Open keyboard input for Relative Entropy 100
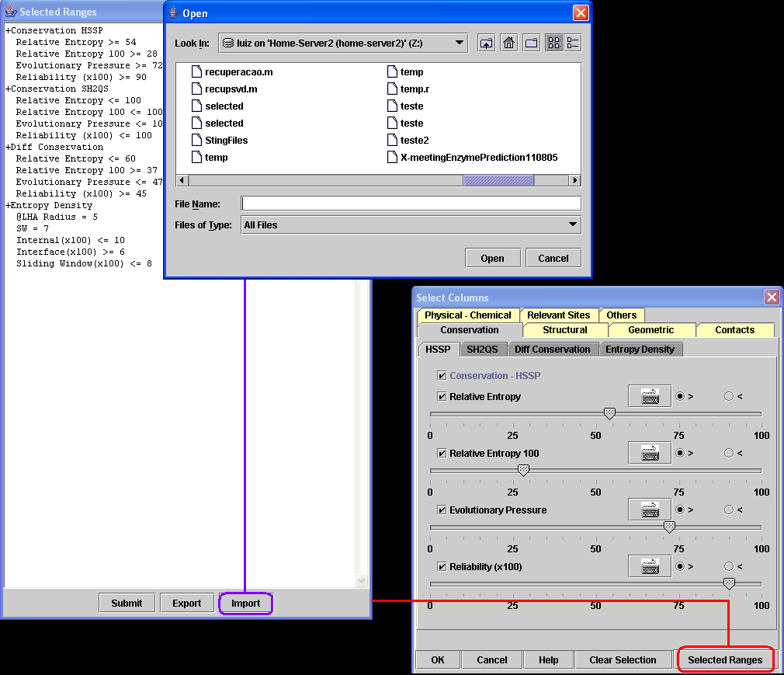Screen dimensions: 784x675 650,453
